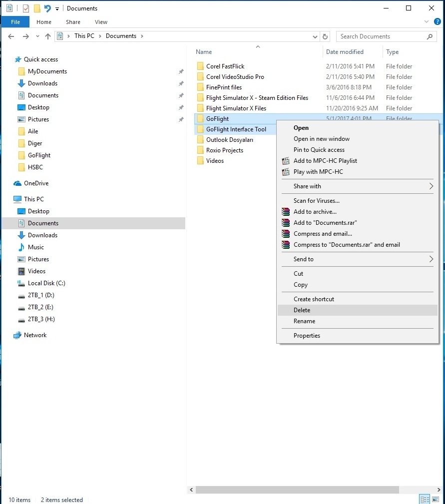Screen dimensions: 445x504
Task: Select the Roxio Projects folder
Action: [x=225, y=150]
